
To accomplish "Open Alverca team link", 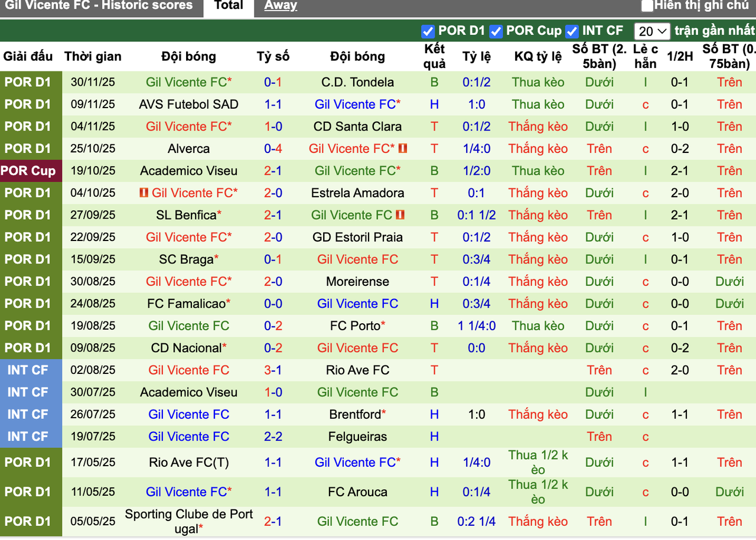I will pos(189,149).
